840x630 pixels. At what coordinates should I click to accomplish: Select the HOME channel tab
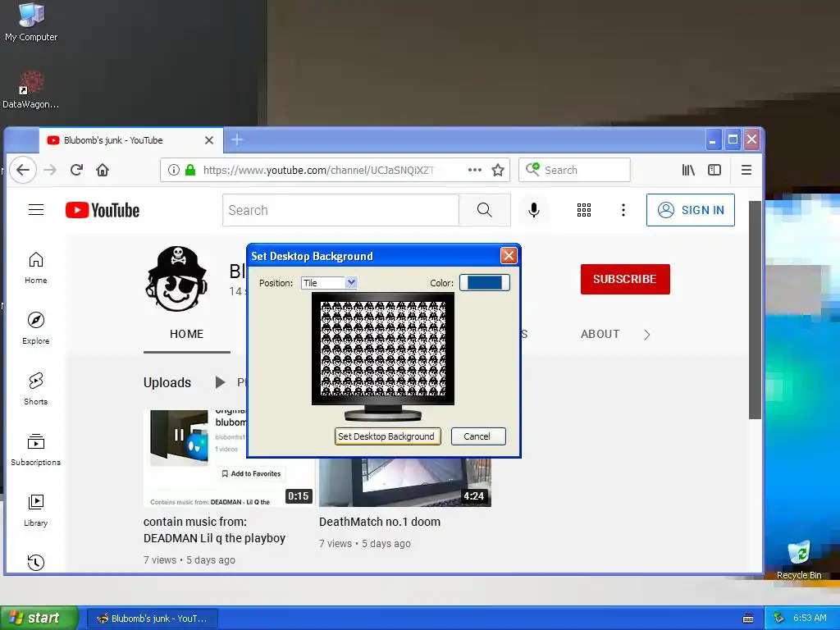coord(186,335)
